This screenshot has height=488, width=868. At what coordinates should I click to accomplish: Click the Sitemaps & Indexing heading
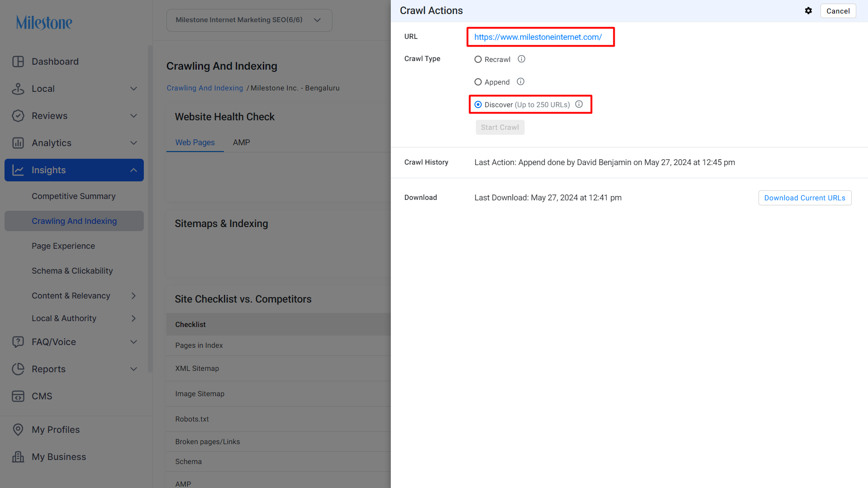221,224
